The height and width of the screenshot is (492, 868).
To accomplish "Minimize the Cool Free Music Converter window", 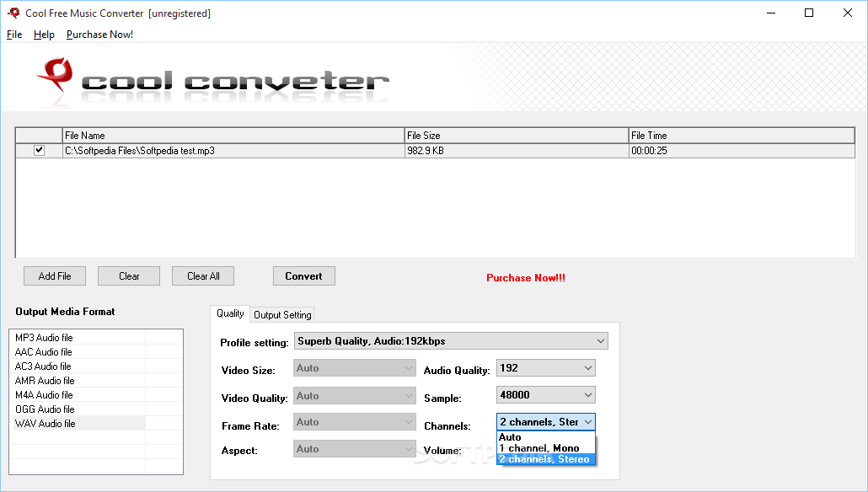I will [771, 13].
